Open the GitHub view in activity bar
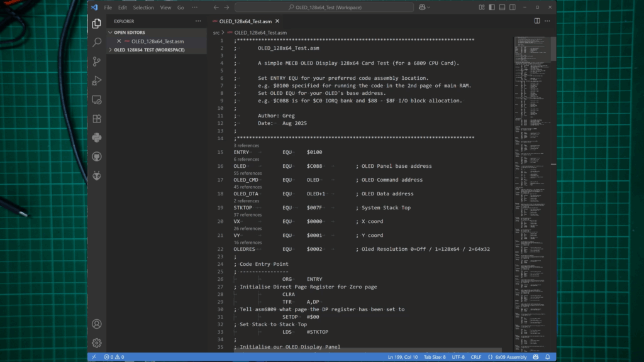 click(97, 156)
